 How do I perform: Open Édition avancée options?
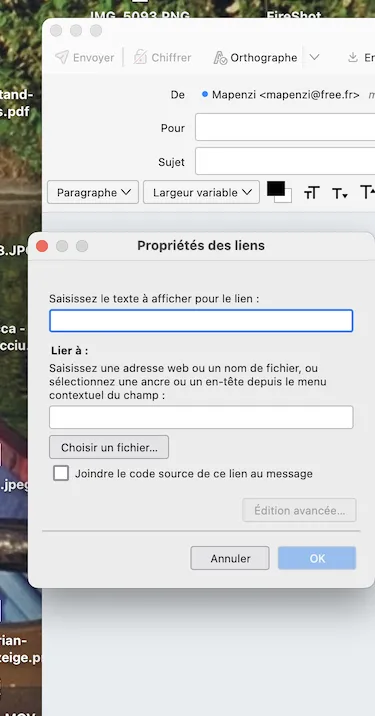300,510
